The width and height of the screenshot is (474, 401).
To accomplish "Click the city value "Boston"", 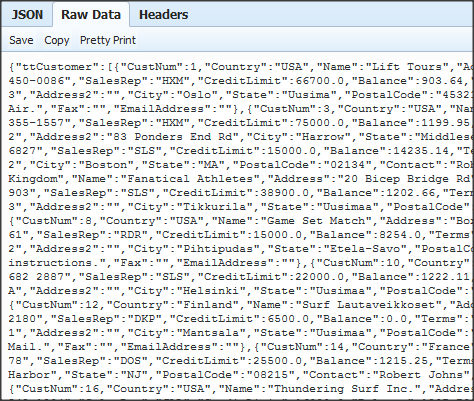I will pos(106,165).
